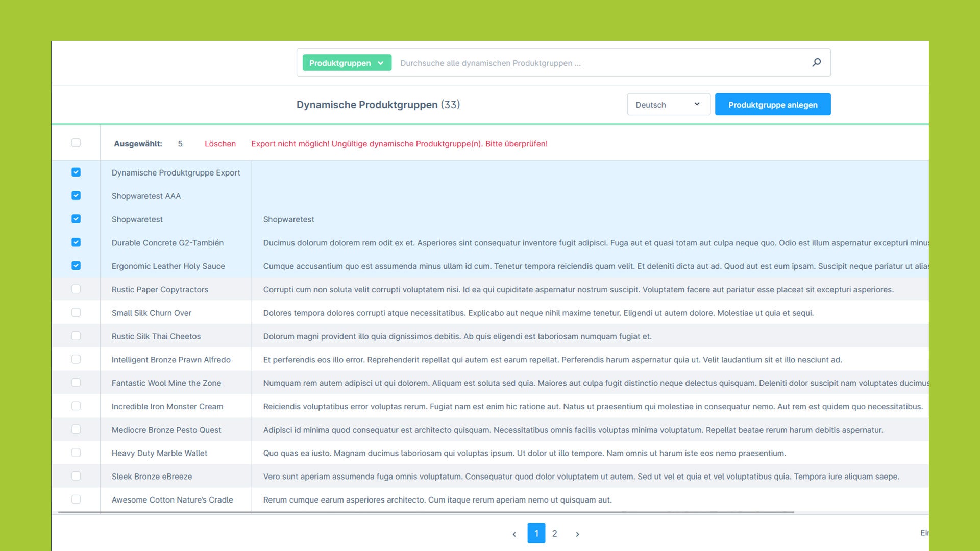This screenshot has height=551, width=980.
Task: Uncheck Durable Concrete G2-También checkbox
Action: pos(76,242)
